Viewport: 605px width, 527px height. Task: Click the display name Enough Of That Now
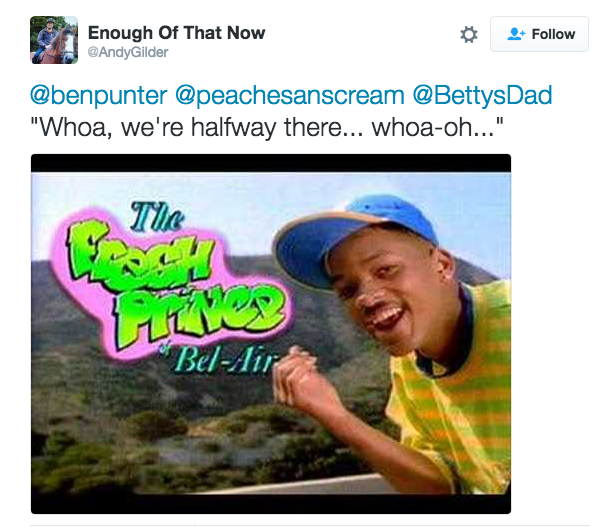177,33
